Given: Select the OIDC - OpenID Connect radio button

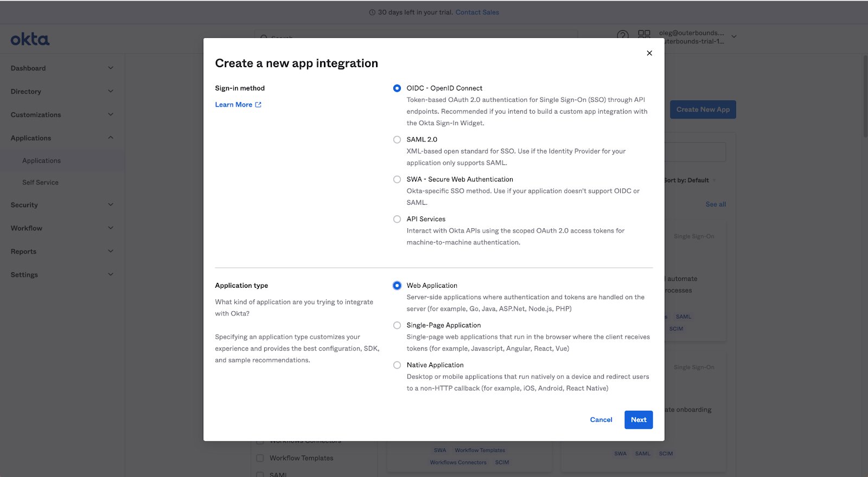Looking at the screenshot, I should click(397, 88).
